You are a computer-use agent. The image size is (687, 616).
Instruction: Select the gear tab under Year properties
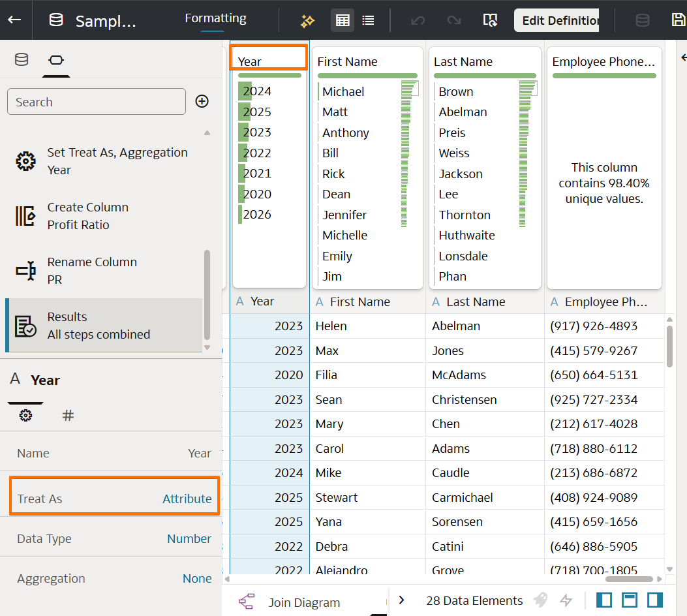tap(25, 414)
